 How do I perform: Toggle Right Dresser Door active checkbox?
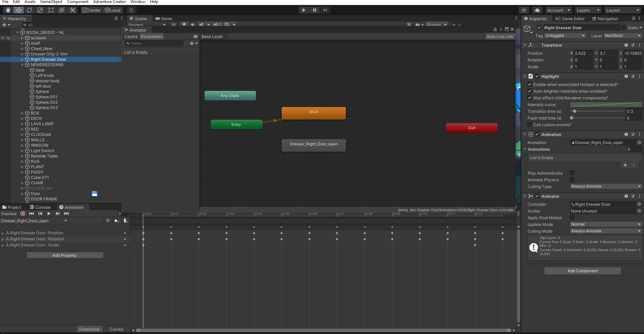coord(539,28)
